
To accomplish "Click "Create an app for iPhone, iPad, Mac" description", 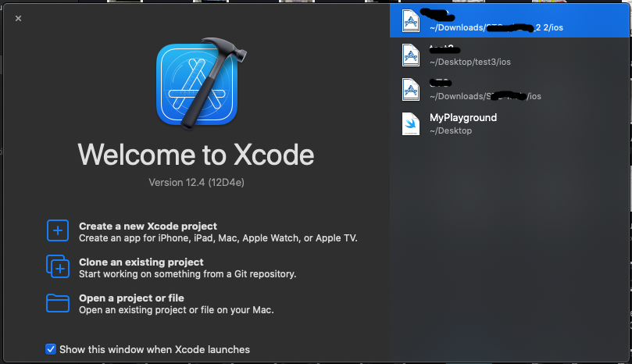I will 218,238.
